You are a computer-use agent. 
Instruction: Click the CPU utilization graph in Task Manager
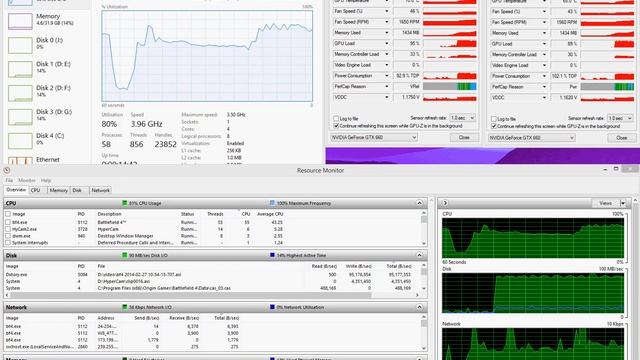(207, 56)
